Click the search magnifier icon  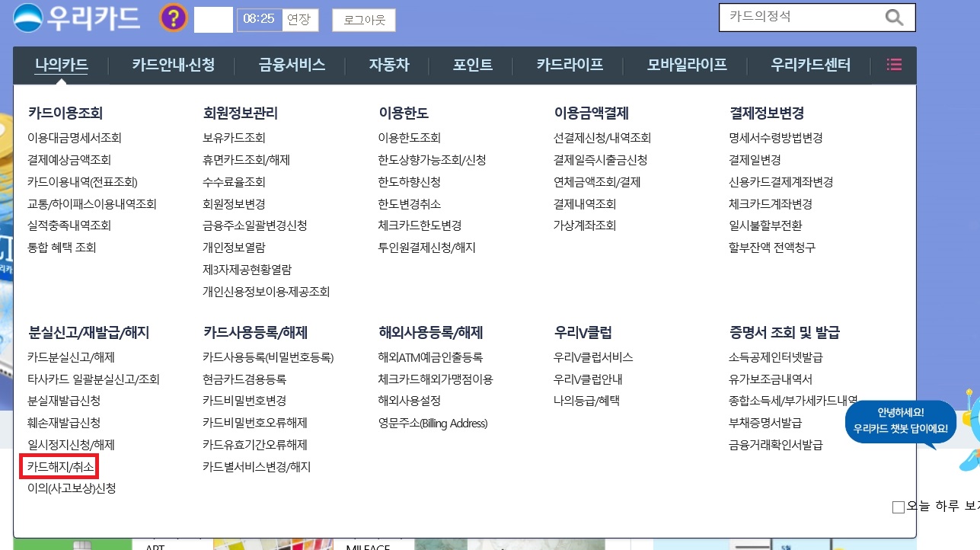(894, 18)
